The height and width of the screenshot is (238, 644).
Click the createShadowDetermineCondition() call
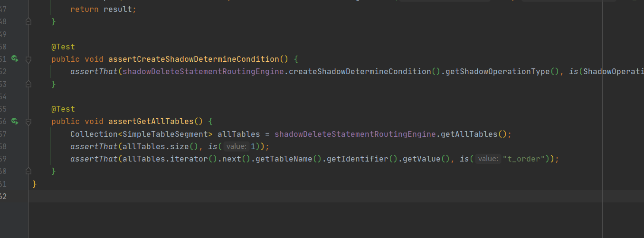click(365, 72)
